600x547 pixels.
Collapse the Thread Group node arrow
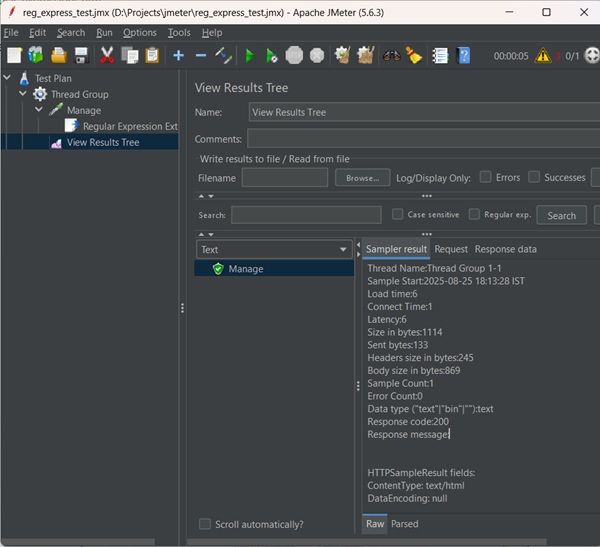[23, 93]
